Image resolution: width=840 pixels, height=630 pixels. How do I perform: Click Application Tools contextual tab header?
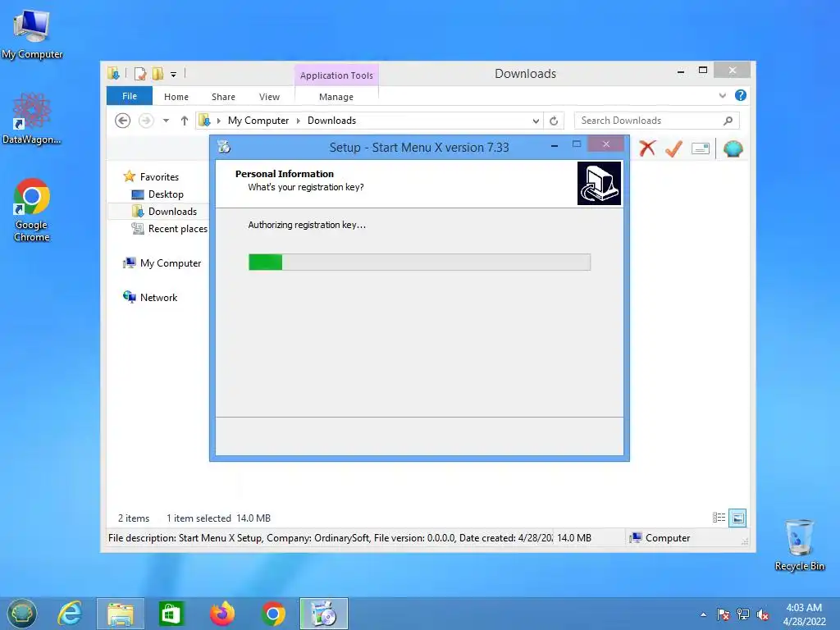pos(336,75)
